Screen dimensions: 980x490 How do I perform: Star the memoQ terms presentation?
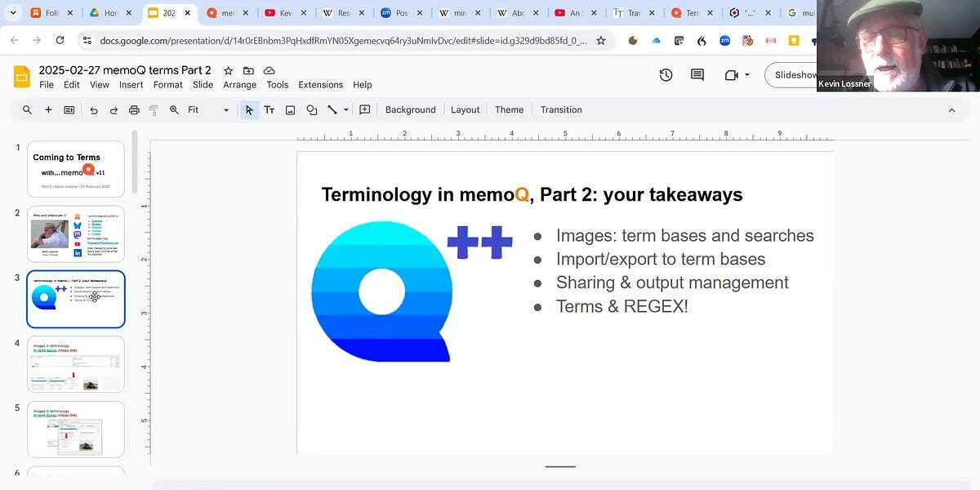(228, 71)
